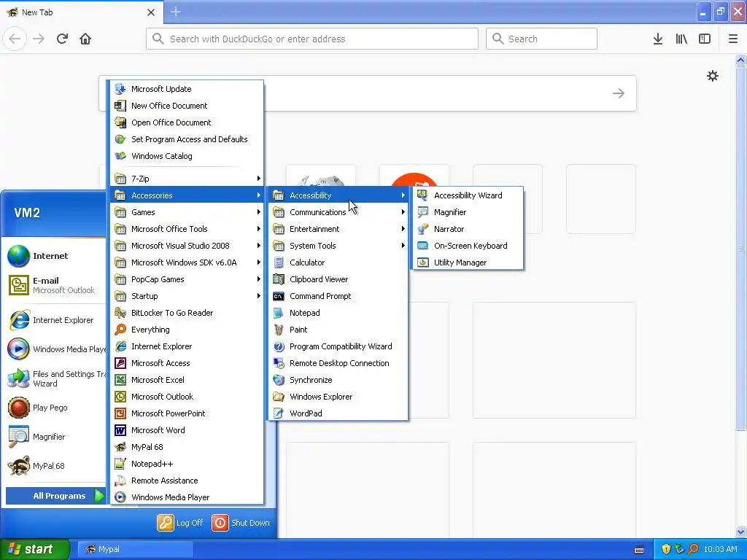Viewport: 747px width, 560px height.
Task: Open E-mail Microsoft Outlook pinned item
Action: [55, 285]
